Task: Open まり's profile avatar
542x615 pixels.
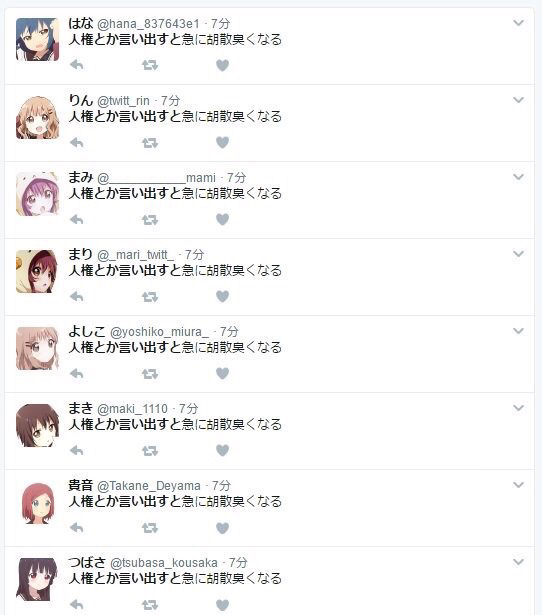Action: (x=38, y=271)
